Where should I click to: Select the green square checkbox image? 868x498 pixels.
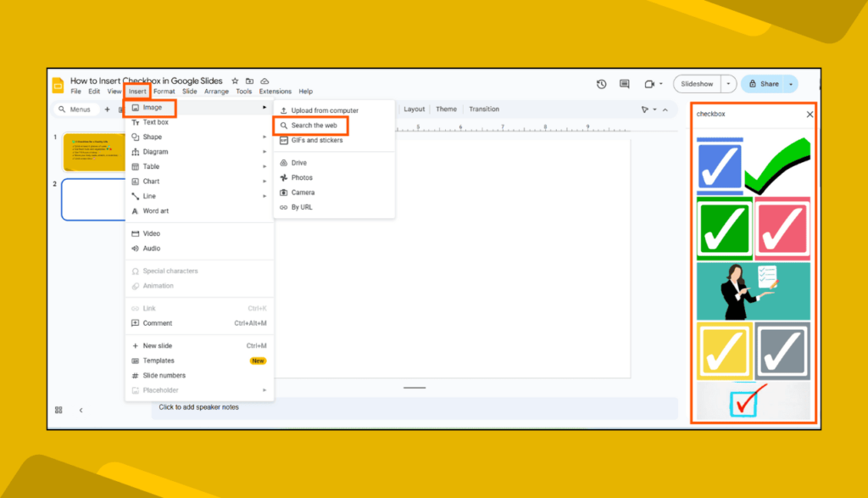pyautogui.click(x=725, y=229)
